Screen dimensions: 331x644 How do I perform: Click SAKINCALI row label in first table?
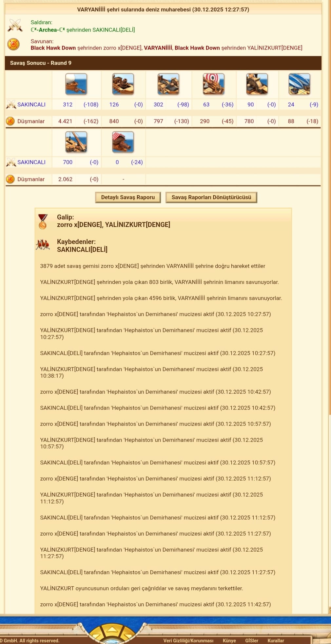pos(31,104)
